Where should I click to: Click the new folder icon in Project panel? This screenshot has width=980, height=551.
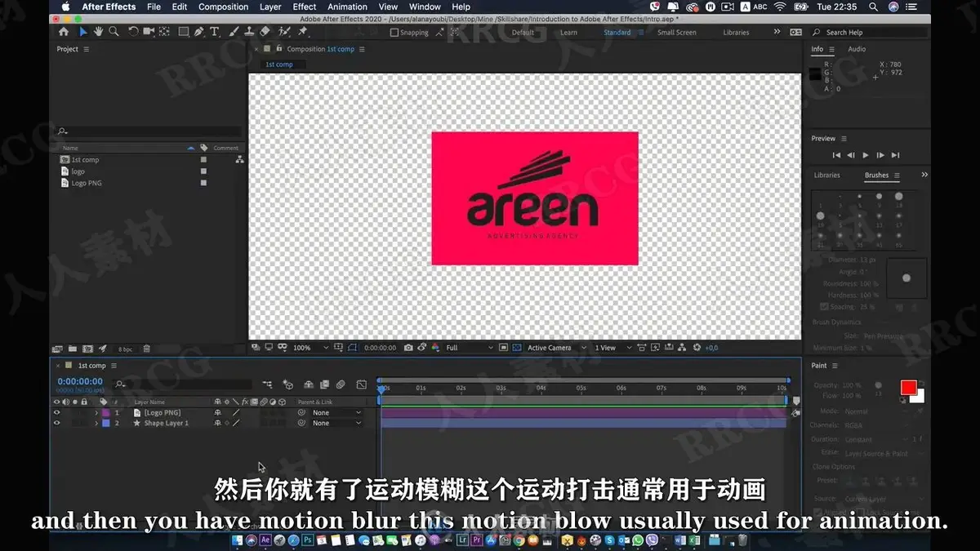71,349
